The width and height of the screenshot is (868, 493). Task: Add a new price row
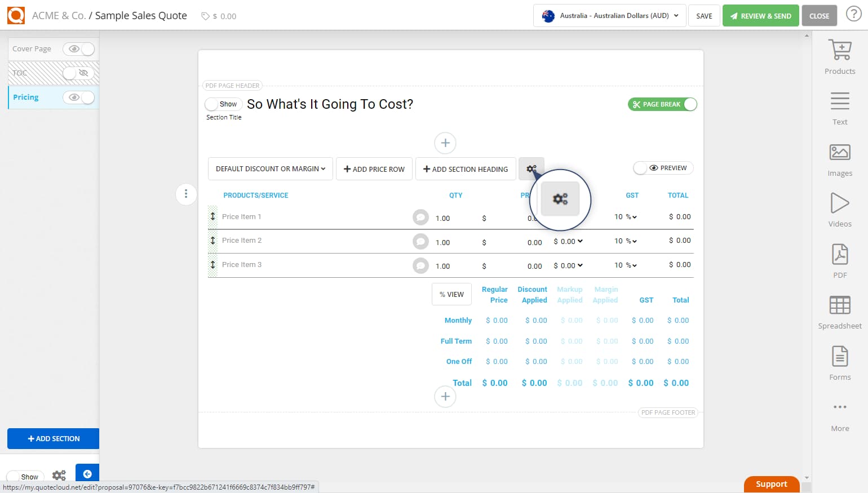pyautogui.click(x=374, y=168)
